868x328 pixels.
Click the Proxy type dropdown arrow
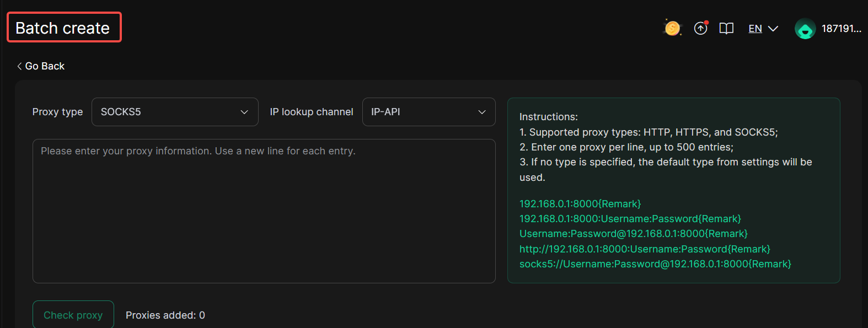244,112
